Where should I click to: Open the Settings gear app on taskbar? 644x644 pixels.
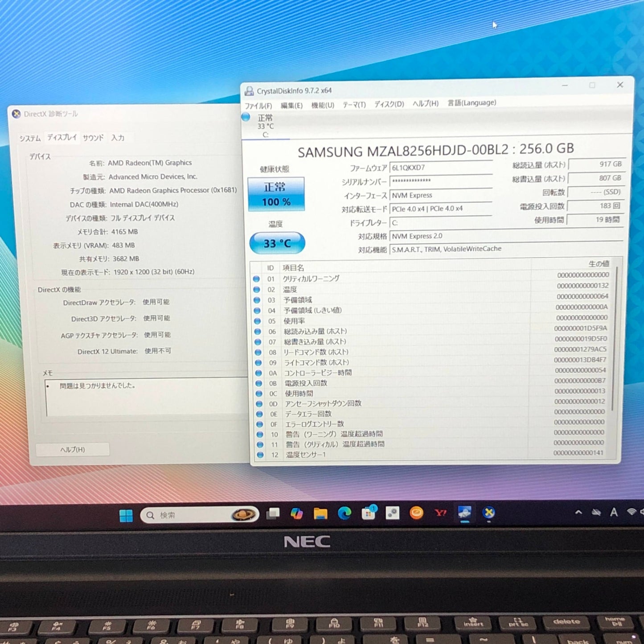(393, 513)
